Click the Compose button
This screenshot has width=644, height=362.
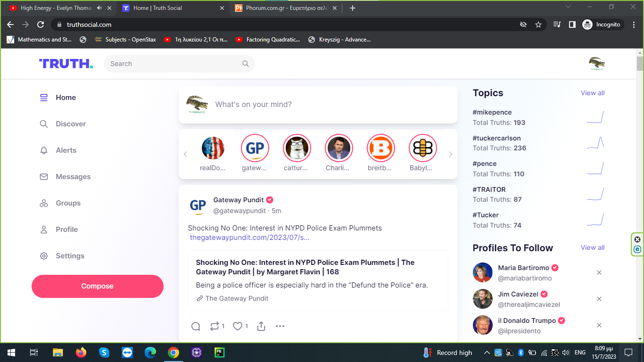tap(98, 286)
